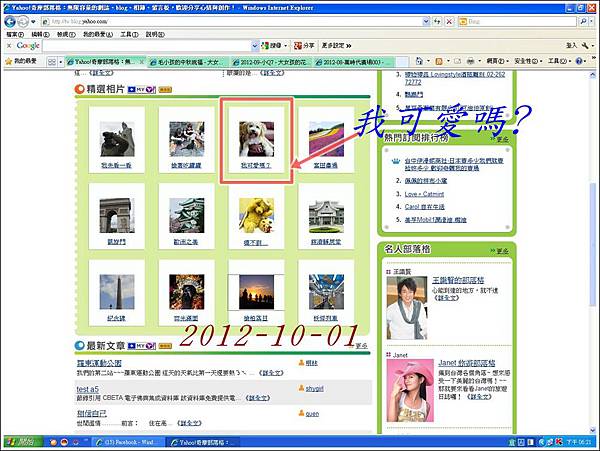Expand 更多設定 on the Google toolbar
The height and width of the screenshot is (451, 600).
[336, 46]
